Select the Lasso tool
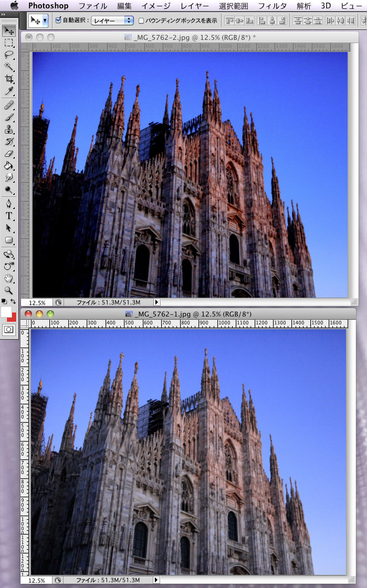 click(x=9, y=55)
